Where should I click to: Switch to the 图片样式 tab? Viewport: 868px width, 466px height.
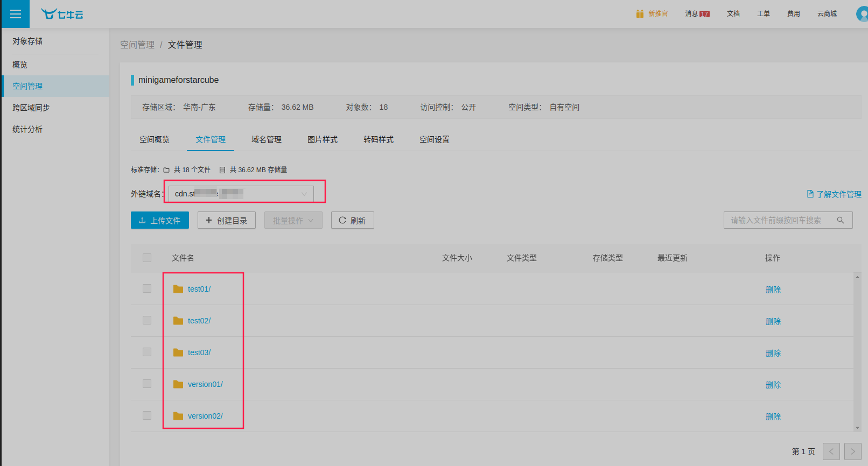pos(323,139)
